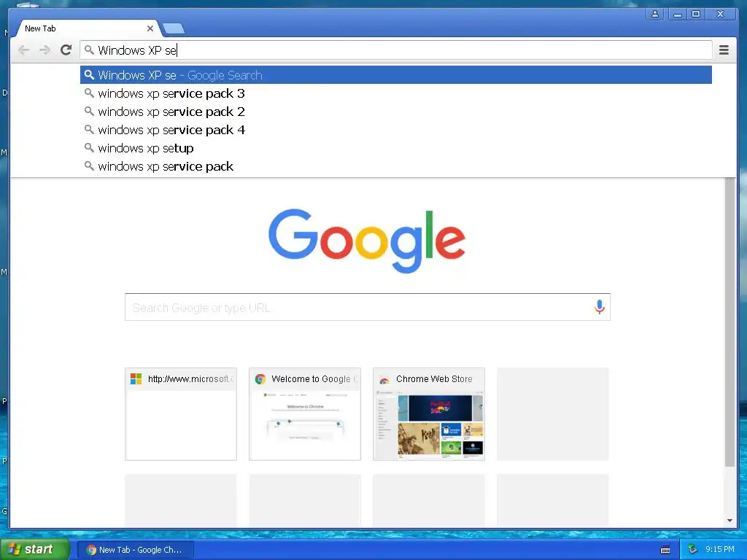Screen dimensions: 747x560
Task: Choose suggestion windows xp service pack 4
Action: (396, 130)
